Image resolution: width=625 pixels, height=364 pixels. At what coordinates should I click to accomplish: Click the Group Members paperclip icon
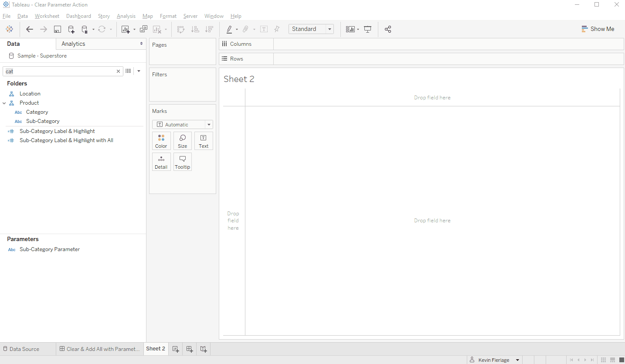tap(245, 29)
